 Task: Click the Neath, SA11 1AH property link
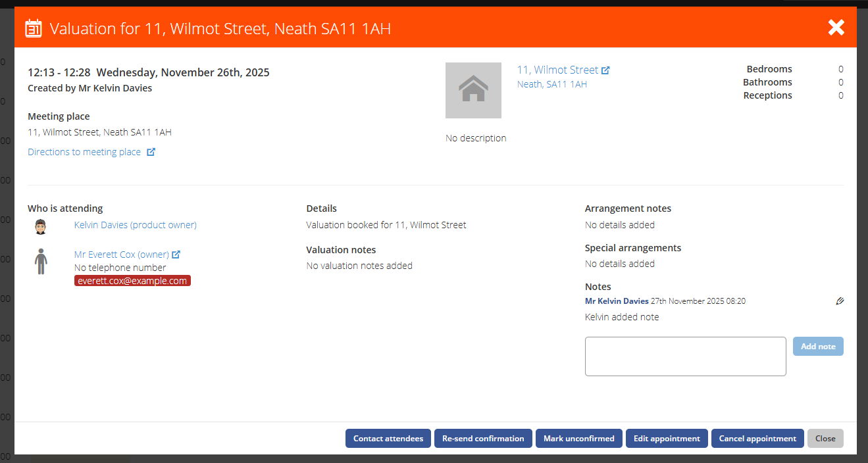tap(551, 84)
